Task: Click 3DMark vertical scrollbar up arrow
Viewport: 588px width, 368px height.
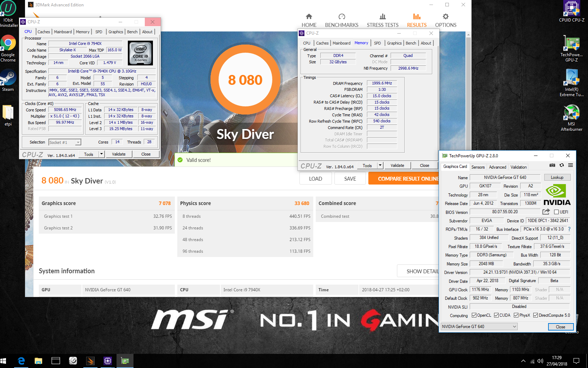Action: click(x=468, y=35)
